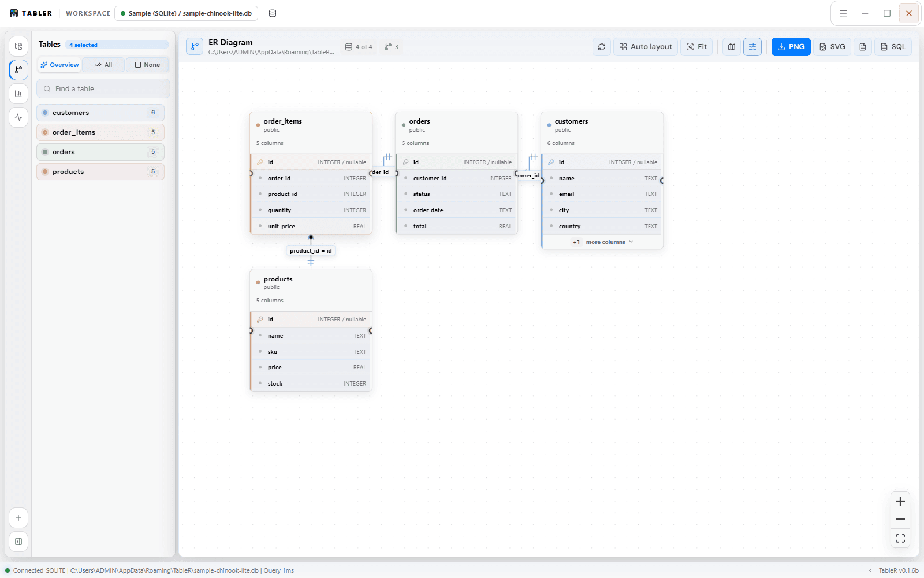Viewport: 924px width, 578px height.
Task: Select All tables
Action: (103, 65)
